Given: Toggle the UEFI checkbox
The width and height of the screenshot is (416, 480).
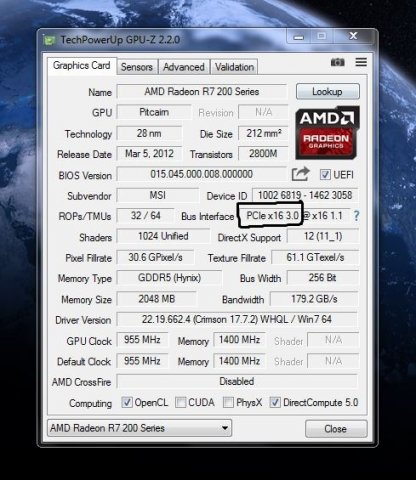Looking at the screenshot, I should tap(325, 175).
